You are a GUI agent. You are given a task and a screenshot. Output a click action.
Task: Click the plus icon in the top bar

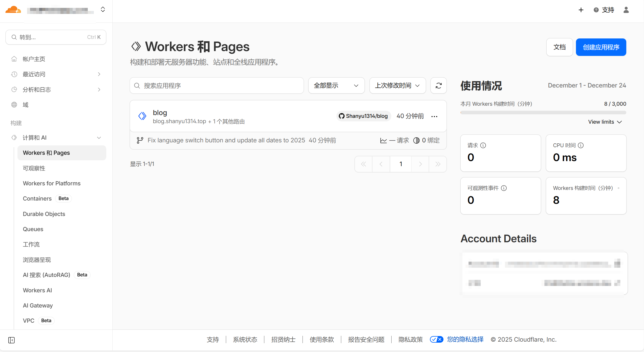tap(581, 10)
